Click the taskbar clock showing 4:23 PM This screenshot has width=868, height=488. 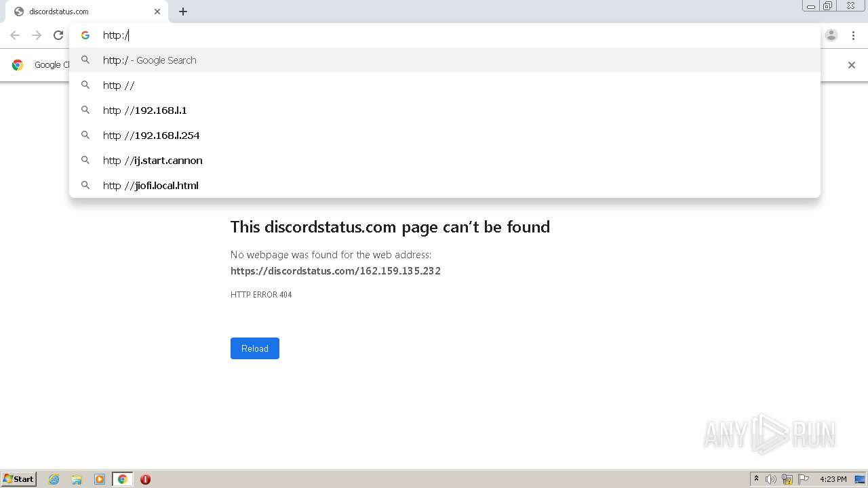pyautogui.click(x=833, y=479)
